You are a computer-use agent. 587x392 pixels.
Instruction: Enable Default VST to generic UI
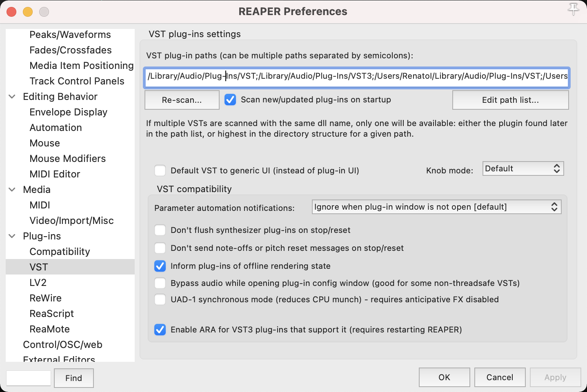160,171
